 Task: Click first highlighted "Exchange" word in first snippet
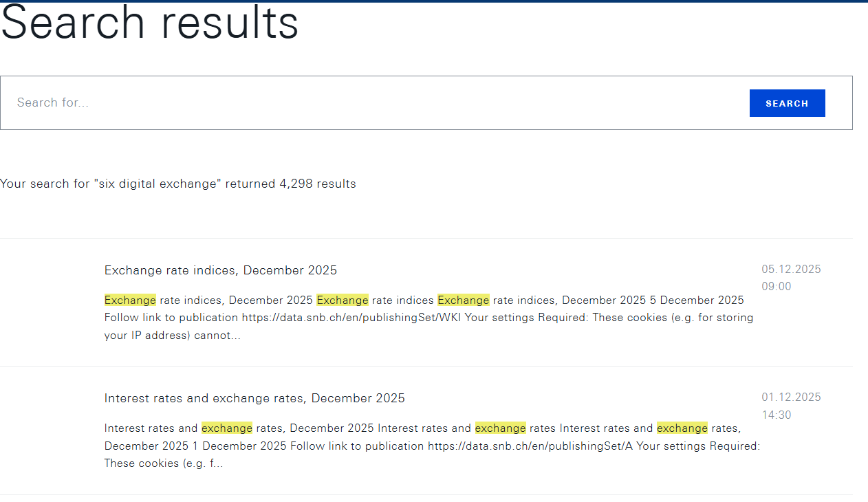pos(130,300)
